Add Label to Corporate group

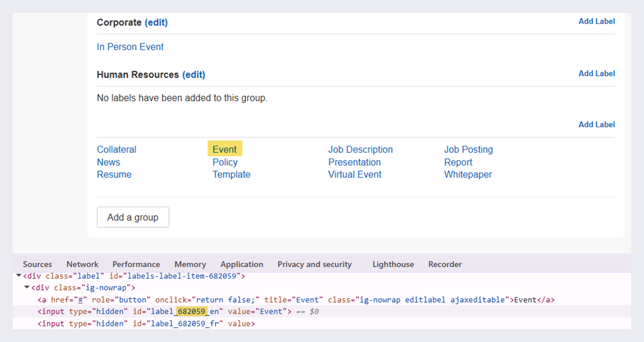point(596,21)
